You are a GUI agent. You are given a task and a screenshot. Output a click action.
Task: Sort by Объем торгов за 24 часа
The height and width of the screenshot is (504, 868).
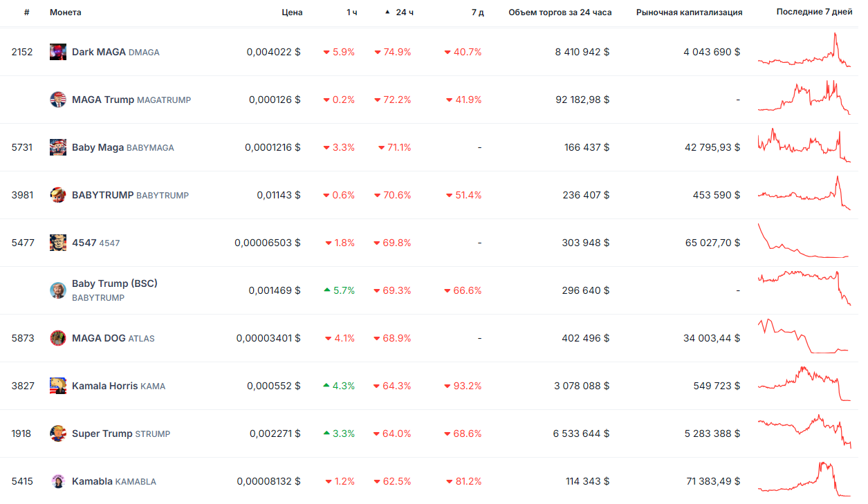click(x=560, y=12)
